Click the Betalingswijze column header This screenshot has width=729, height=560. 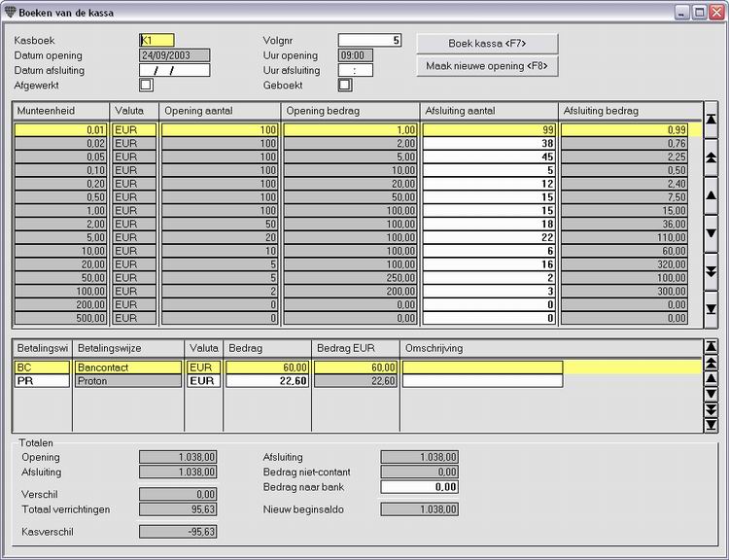tap(128, 348)
